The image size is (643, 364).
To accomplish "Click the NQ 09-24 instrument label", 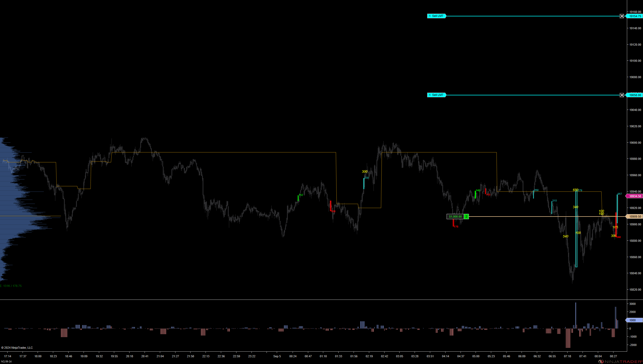I will (6, 362).
